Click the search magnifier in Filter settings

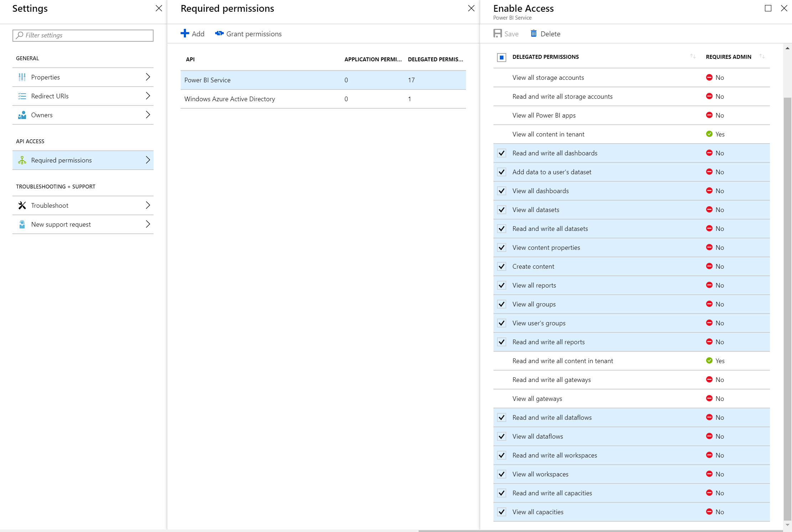[x=20, y=35]
